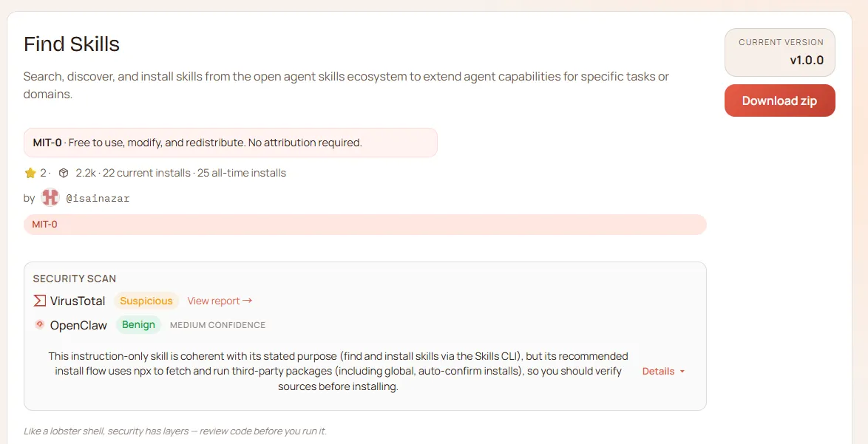Screen dimensions: 868x444
Task: Click the OpenClaw scan summary paragraph
Action: [338, 371]
